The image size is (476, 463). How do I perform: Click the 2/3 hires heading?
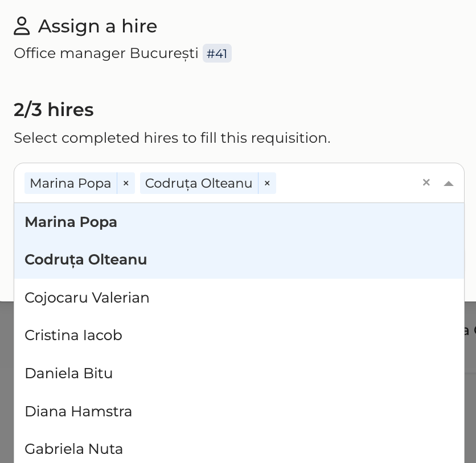[x=54, y=109]
